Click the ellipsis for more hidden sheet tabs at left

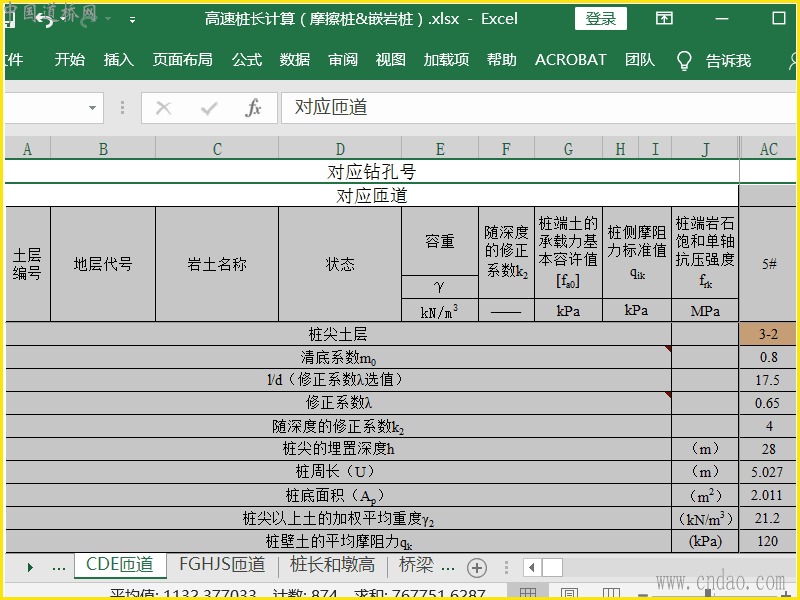59,568
